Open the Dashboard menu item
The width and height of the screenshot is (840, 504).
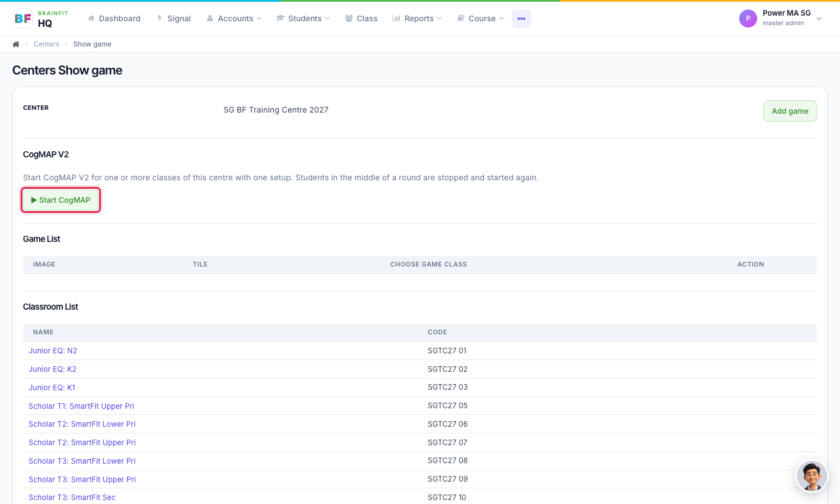tap(114, 18)
